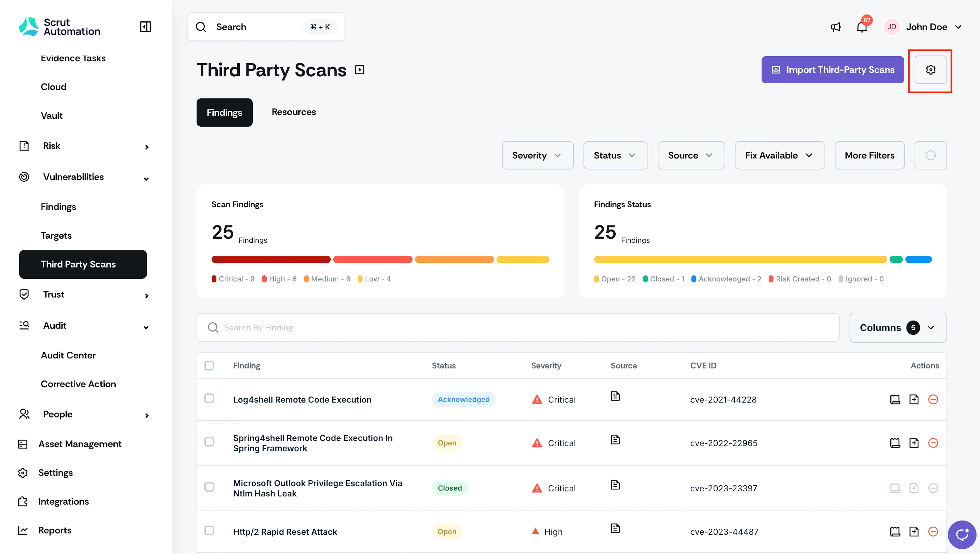Ignore the Log4shell finding via red minus icon

click(933, 399)
